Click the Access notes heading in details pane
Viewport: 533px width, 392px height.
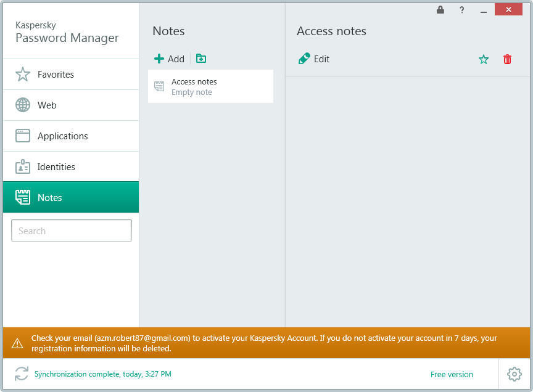[x=331, y=31]
